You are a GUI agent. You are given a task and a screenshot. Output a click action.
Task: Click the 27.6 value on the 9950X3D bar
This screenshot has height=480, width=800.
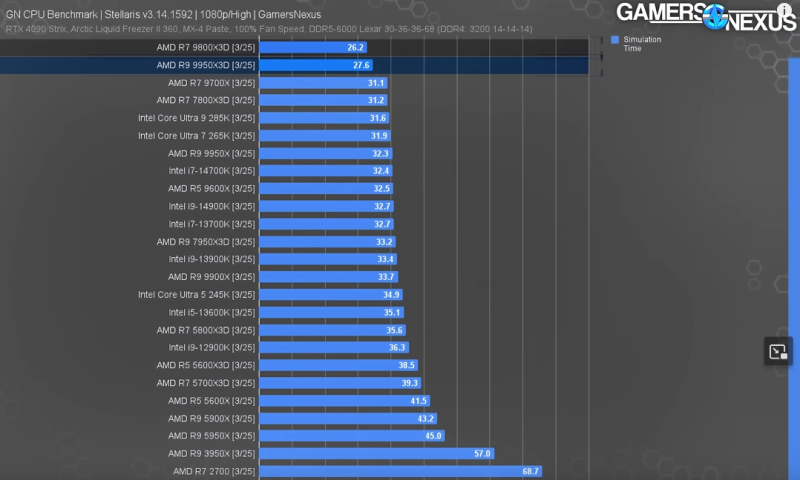point(361,65)
